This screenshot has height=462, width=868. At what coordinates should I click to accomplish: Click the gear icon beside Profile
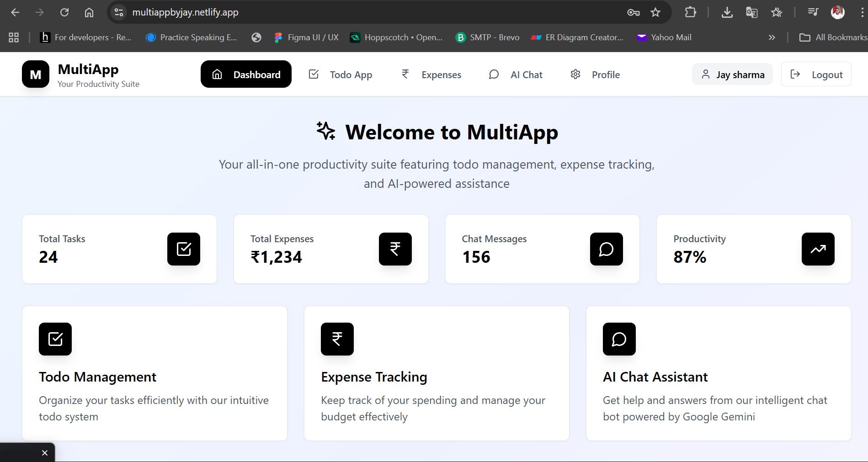pyautogui.click(x=575, y=74)
